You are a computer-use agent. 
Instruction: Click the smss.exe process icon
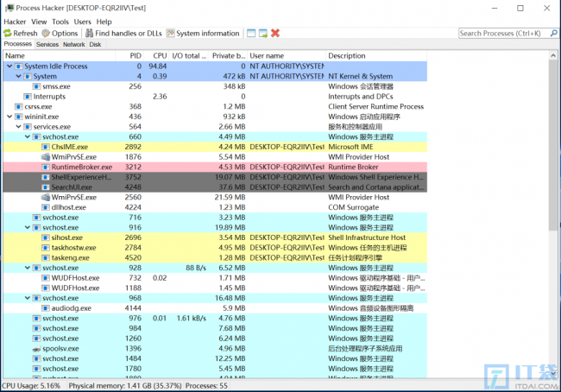click(36, 86)
